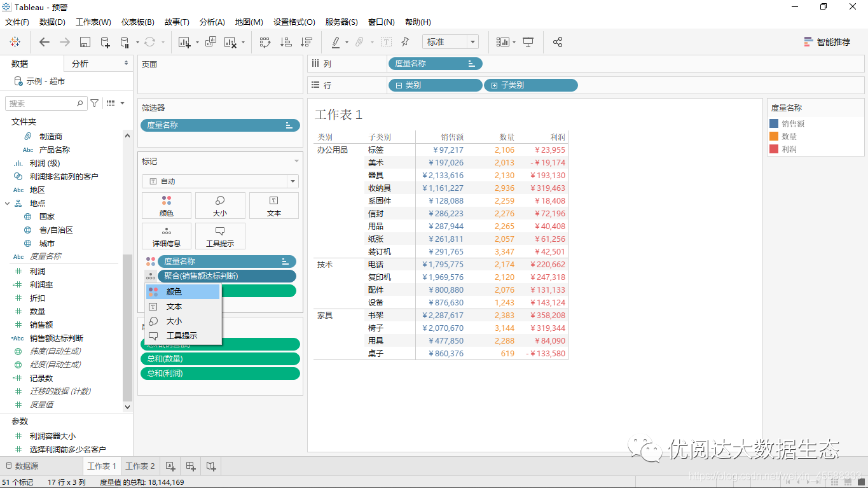Click new worksheet chart-plus icon
This screenshot has height=488, width=868.
tap(185, 42)
